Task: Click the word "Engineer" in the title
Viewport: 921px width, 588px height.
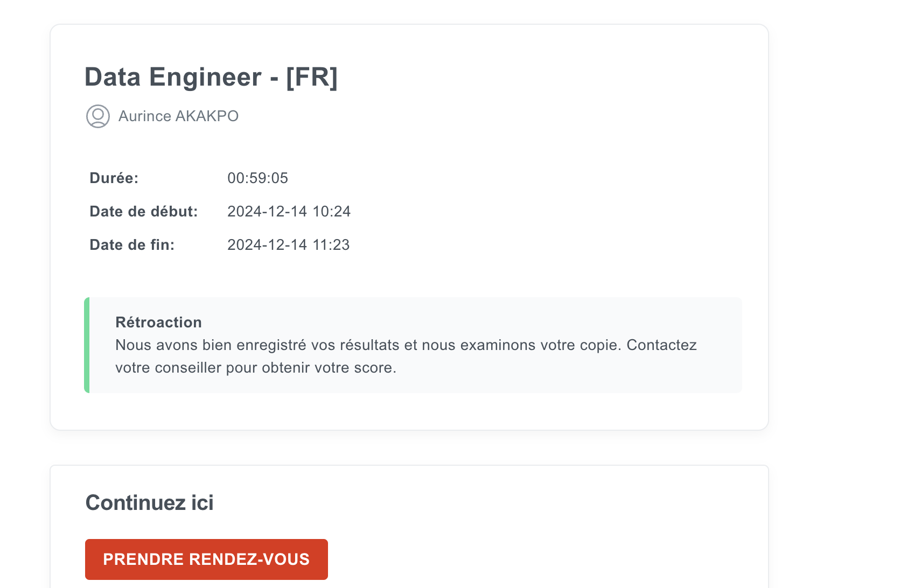Action: [x=205, y=77]
